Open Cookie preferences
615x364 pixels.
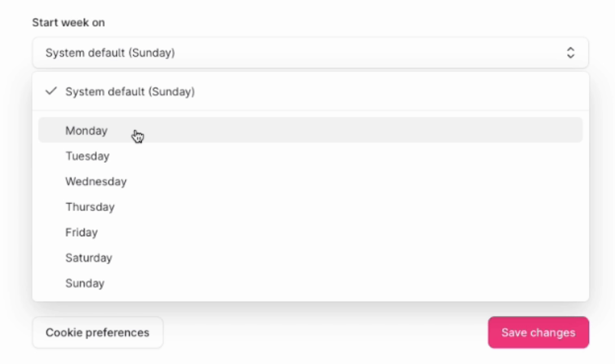pyautogui.click(x=98, y=332)
